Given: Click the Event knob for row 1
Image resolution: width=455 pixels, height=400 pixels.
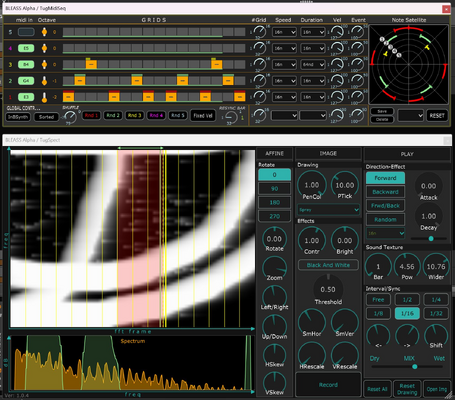Looking at the screenshot, I should [x=357, y=97].
